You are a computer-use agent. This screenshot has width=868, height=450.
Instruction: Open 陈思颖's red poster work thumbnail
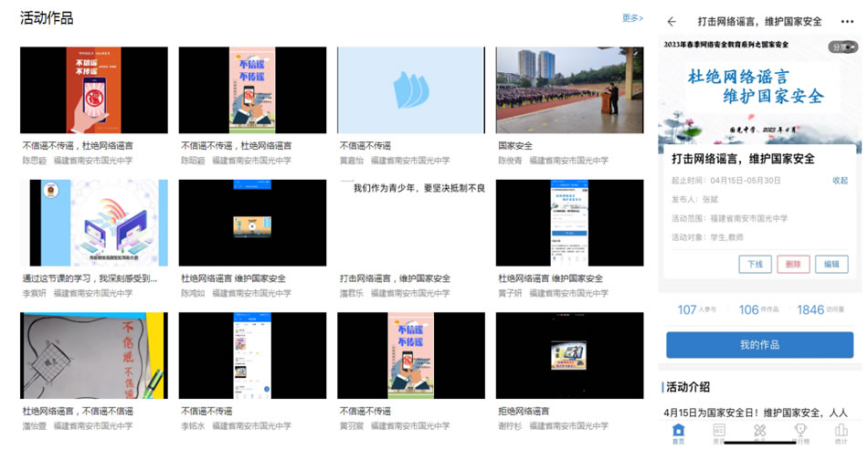tap(93, 90)
